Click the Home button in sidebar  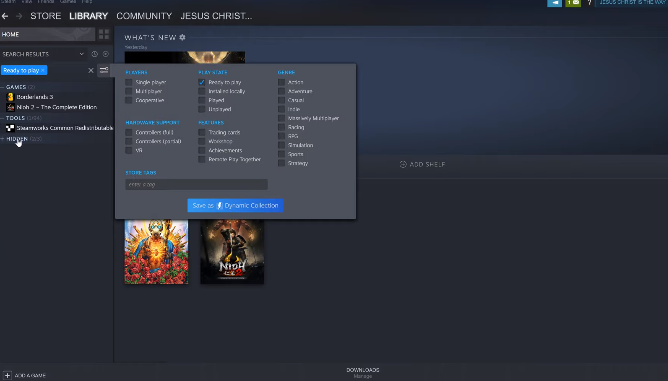click(47, 35)
